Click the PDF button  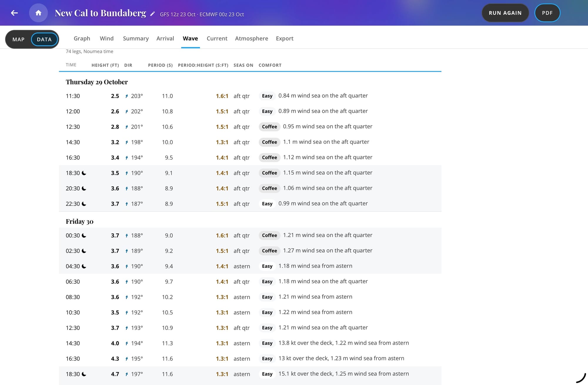point(547,13)
